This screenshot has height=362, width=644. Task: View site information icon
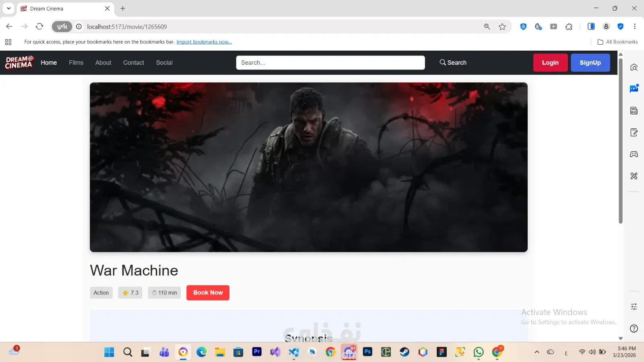point(79,27)
